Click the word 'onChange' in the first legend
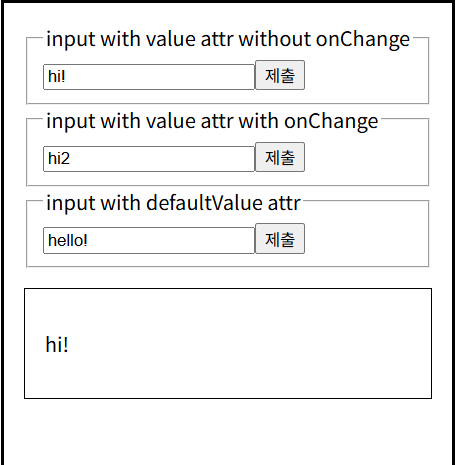Viewport: 456px width, 465px height. coord(363,39)
